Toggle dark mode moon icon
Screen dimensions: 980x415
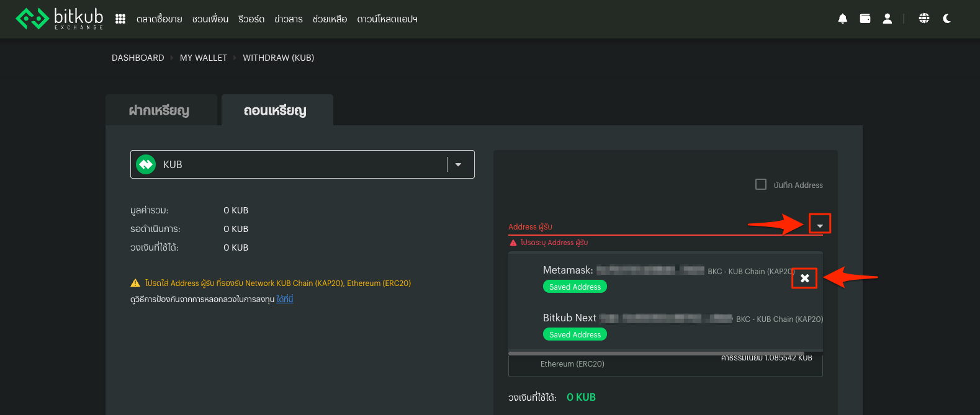point(946,19)
